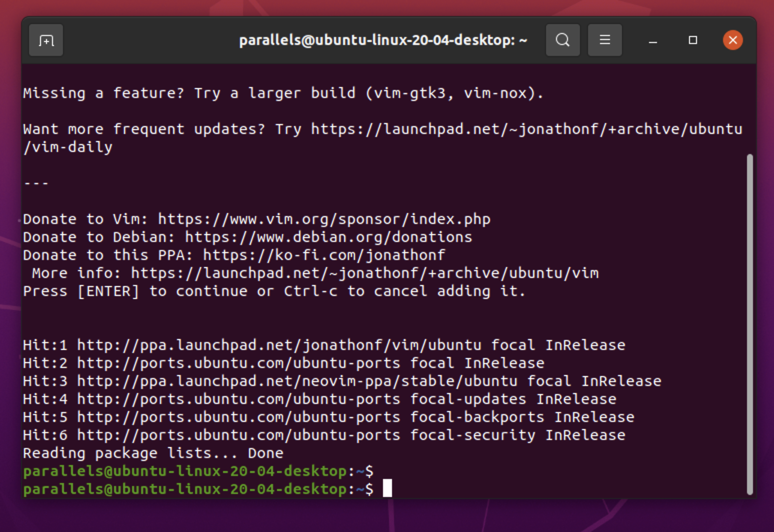The height and width of the screenshot is (532, 774).
Task: Click the "Reading package lists... Done" line
Action: click(153, 453)
